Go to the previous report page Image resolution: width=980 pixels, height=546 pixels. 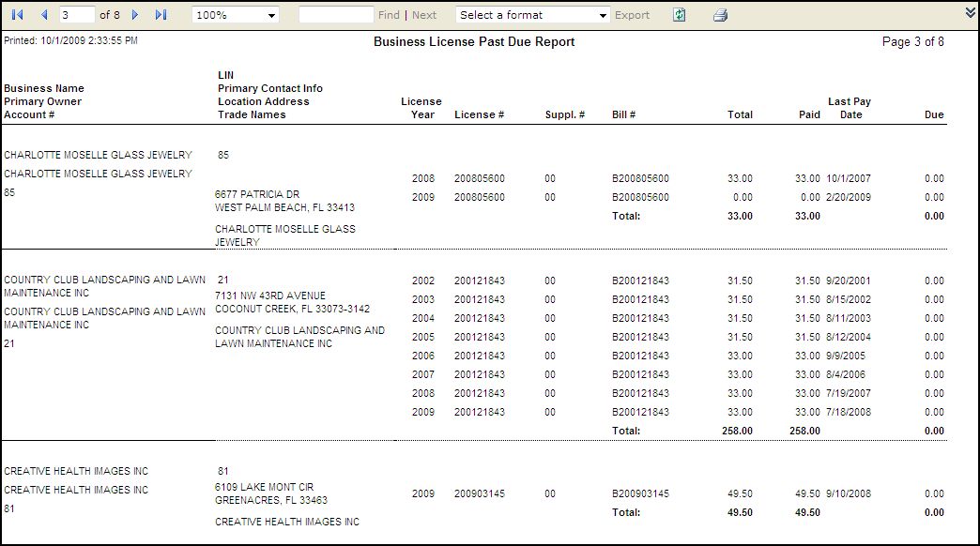pos(43,15)
